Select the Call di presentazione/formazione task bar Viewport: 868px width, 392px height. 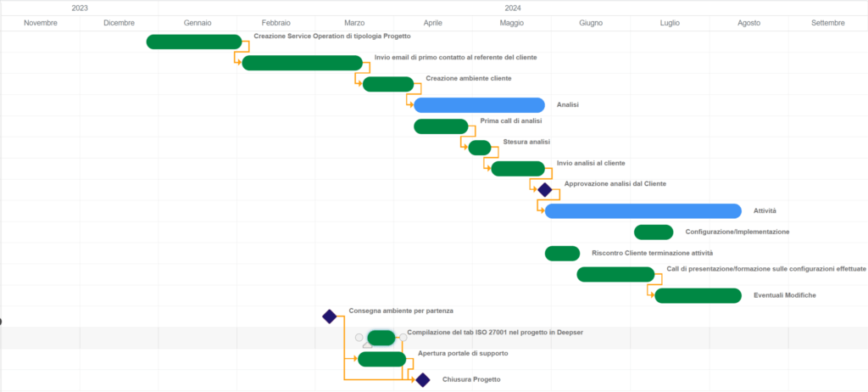[615, 274]
